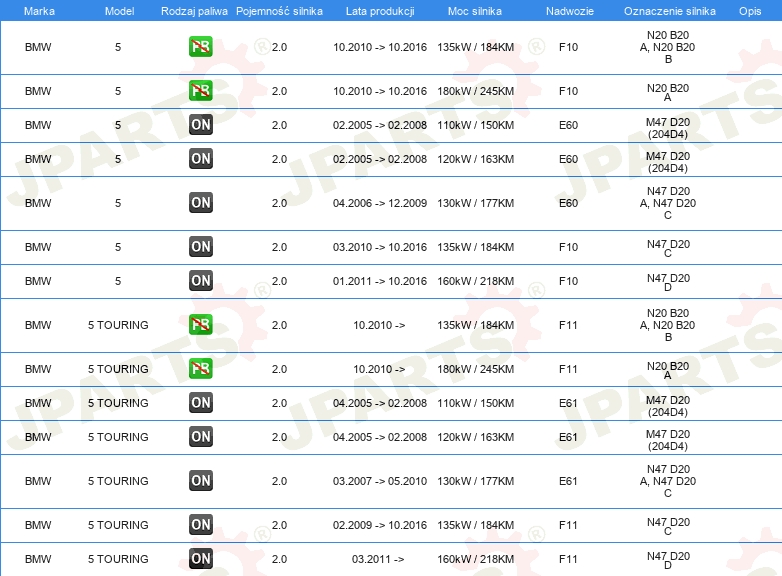
Task: Click the PB petrol icon in the 5 Touring 184KM row
Action: (200, 325)
